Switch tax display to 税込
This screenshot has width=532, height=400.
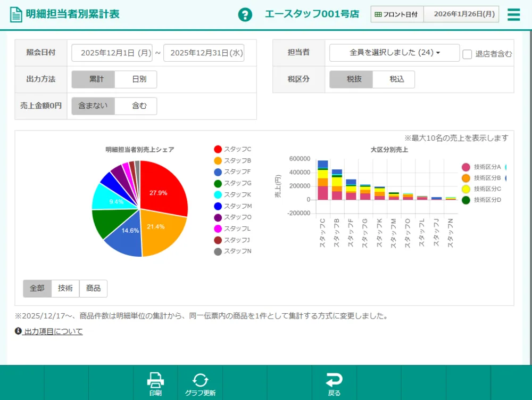[396, 79]
